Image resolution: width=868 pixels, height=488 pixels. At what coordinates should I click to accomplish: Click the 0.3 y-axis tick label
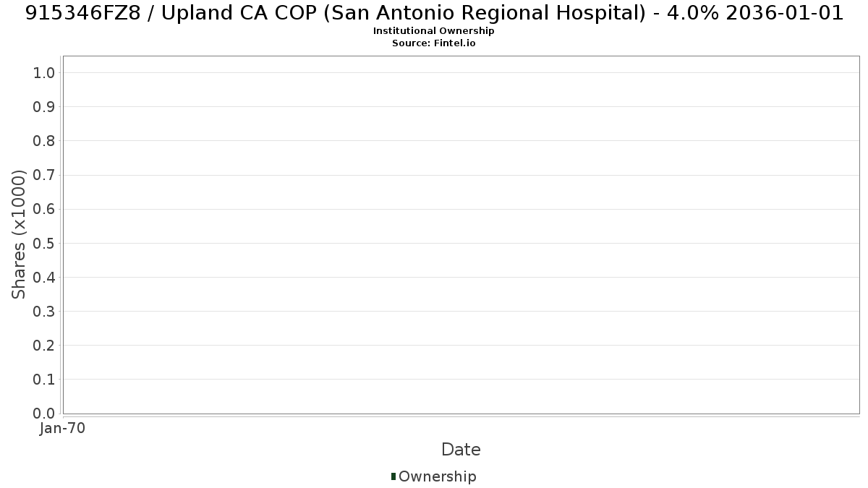pos(44,311)
